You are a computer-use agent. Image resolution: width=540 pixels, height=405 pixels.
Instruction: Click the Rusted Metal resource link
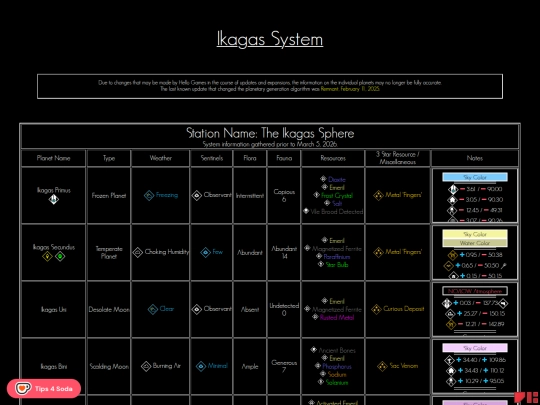[337, 317]
